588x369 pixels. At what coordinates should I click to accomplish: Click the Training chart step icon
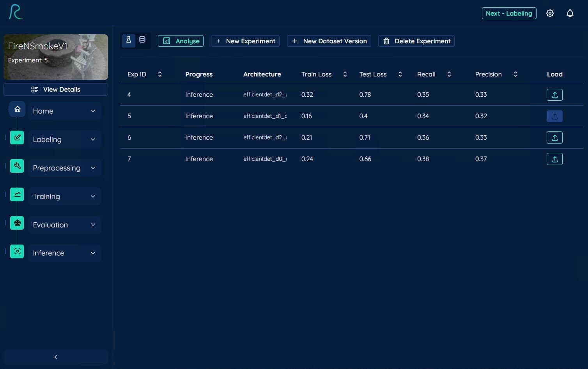(17, 195)
